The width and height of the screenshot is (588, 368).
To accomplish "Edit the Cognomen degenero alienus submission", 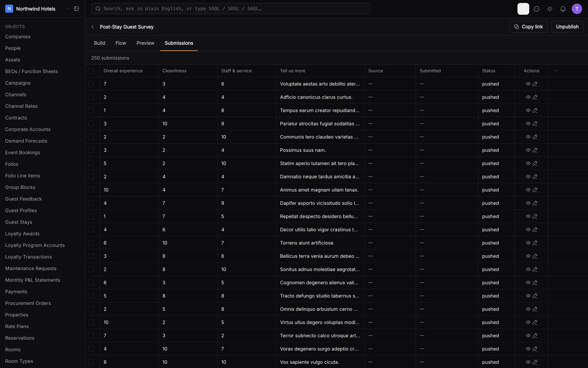I will pyautogui.click(x=535, y=283).
